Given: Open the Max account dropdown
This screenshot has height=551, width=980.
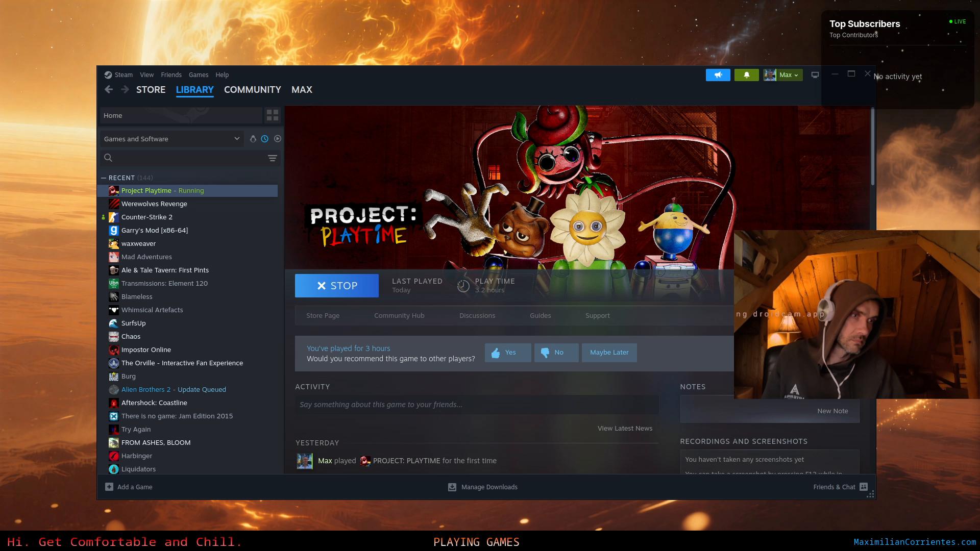Looking at the screenshot, I should [783, 75].
